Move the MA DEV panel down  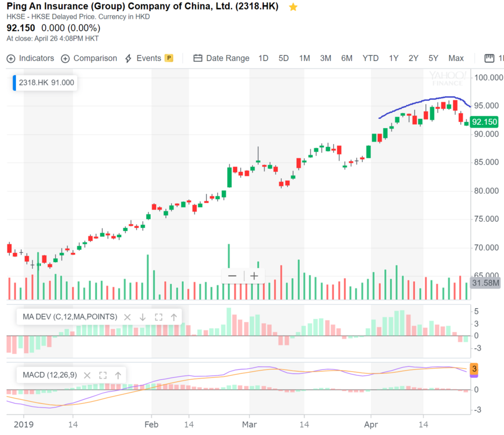click(x=143, y=317)
